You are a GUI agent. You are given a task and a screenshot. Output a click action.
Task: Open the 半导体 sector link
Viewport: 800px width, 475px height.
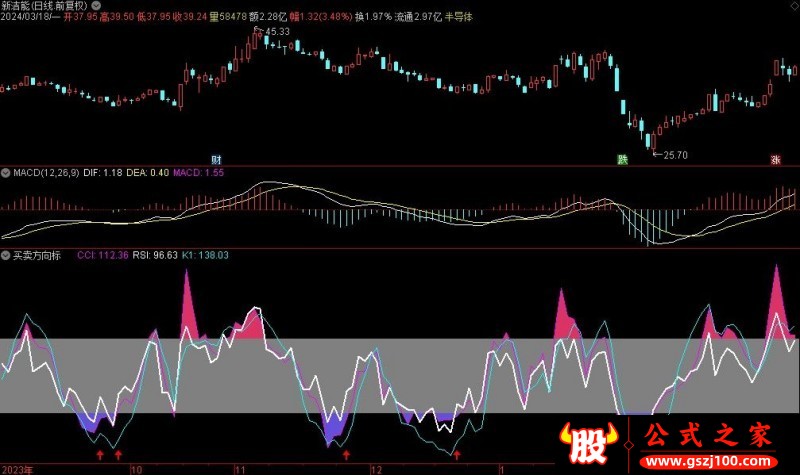[457, 18]
